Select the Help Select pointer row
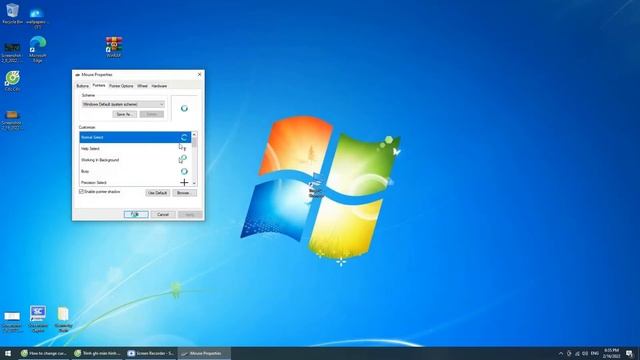This screenshot has width=640, height=360. pos(135,149)
